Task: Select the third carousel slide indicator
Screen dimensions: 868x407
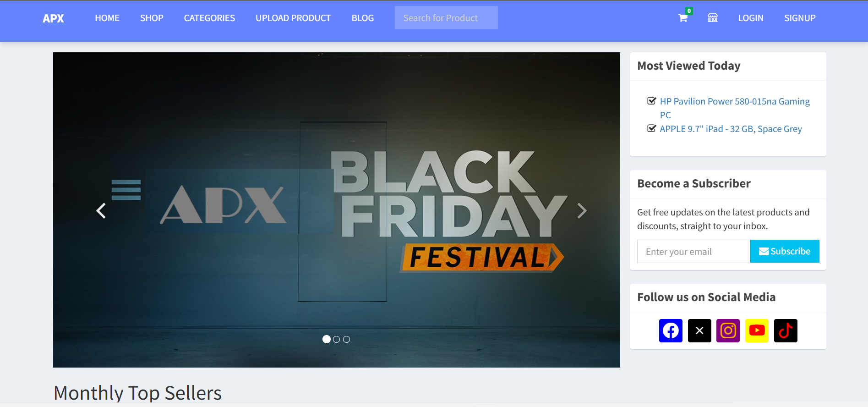Action: [x=347, y=339]
